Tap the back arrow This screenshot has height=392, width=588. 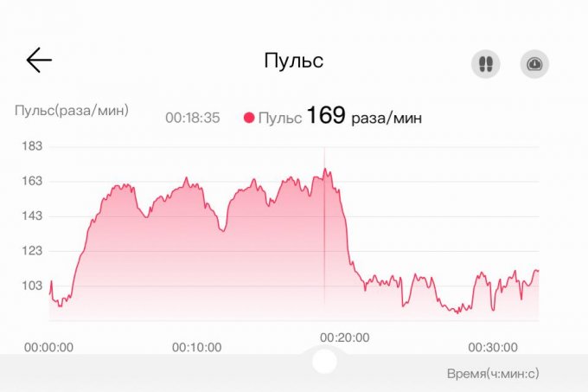39,60
